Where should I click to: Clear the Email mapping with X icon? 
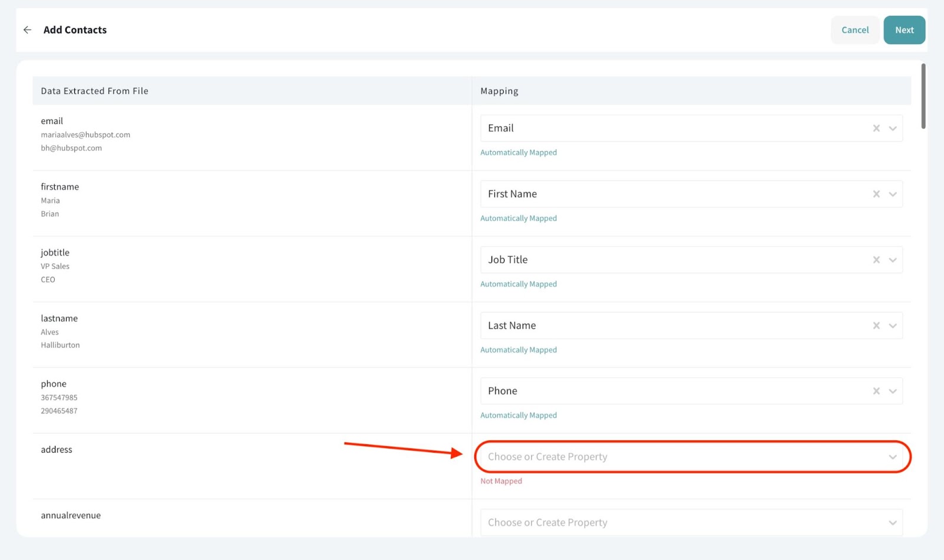[x=876, y=129]
